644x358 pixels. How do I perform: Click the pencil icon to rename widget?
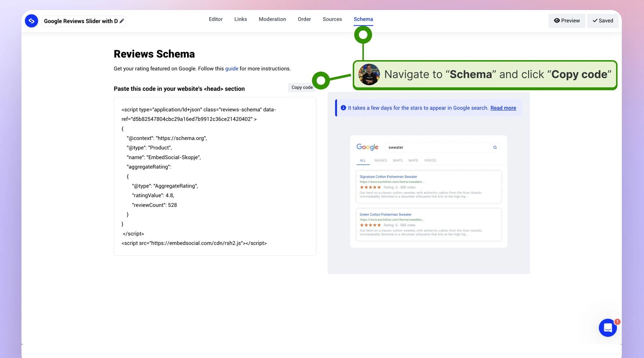coord(122,21)
